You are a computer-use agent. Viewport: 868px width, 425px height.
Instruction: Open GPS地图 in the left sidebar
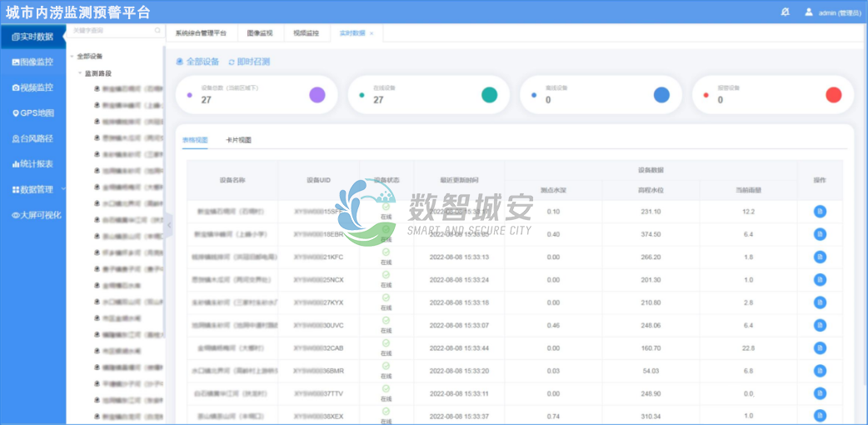coord(32,113)
